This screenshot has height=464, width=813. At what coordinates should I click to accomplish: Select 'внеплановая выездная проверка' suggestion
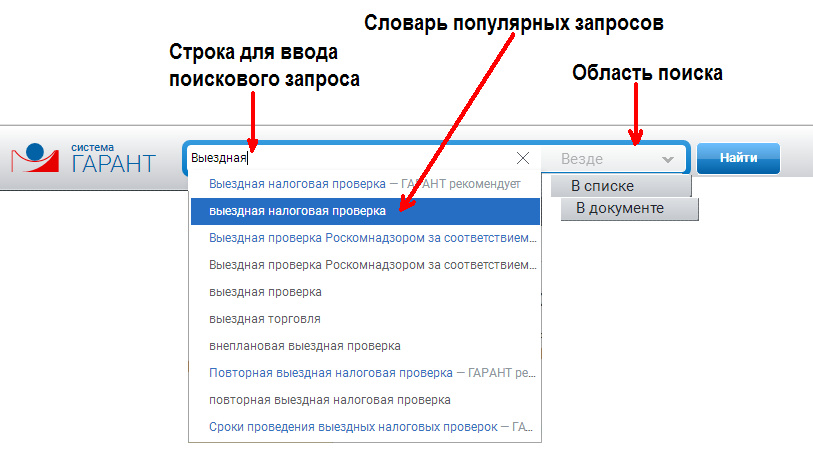(x=305, y=346)
